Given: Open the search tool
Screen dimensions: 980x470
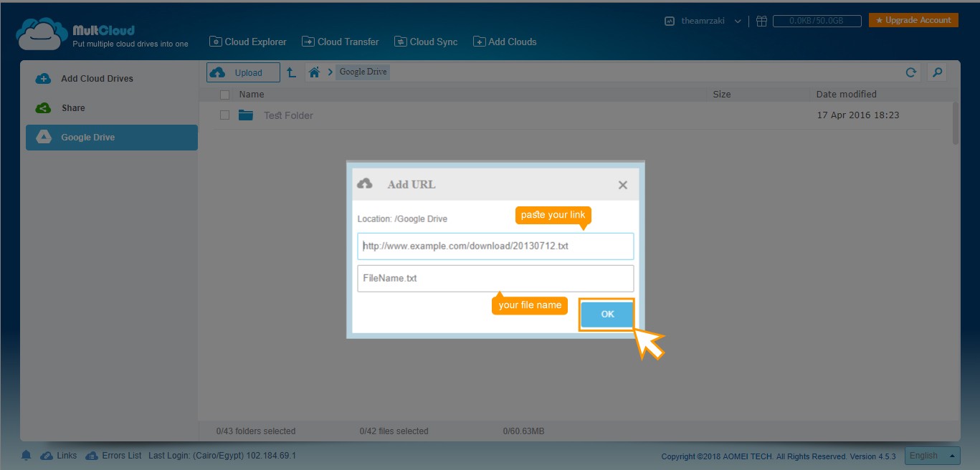Looking at the screenshot, I should click(936, 72).
